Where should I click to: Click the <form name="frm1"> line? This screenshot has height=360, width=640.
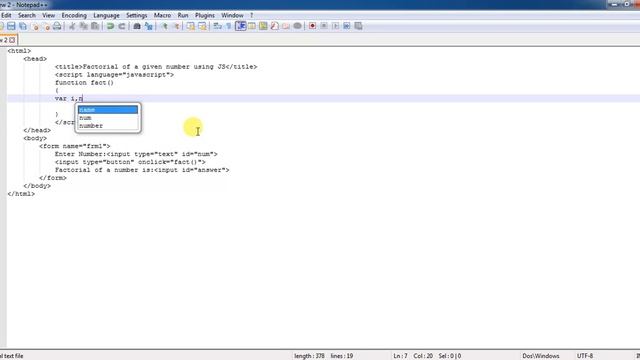(x=74, y=146)
